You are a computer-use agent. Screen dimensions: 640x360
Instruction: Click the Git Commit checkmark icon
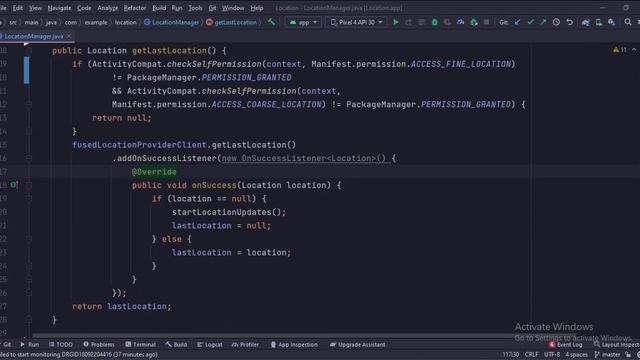point(530,22)
